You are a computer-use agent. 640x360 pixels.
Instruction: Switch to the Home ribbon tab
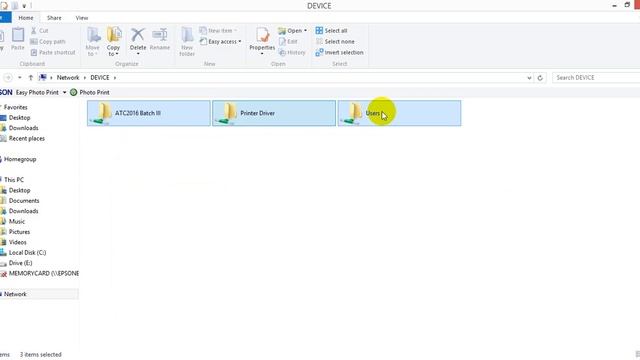click(x=26, y=18)
